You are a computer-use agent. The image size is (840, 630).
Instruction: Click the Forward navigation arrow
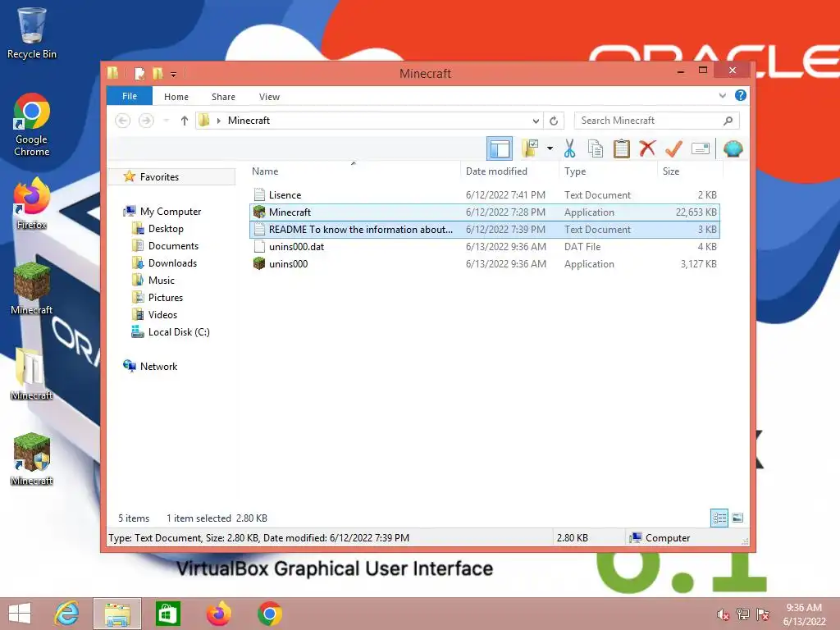pyautogui.click(x=146, y=121)
